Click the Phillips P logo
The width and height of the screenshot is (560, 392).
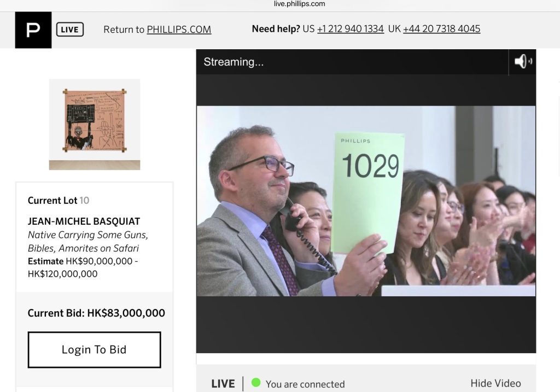pyautogui.click(x=33, y=30)
